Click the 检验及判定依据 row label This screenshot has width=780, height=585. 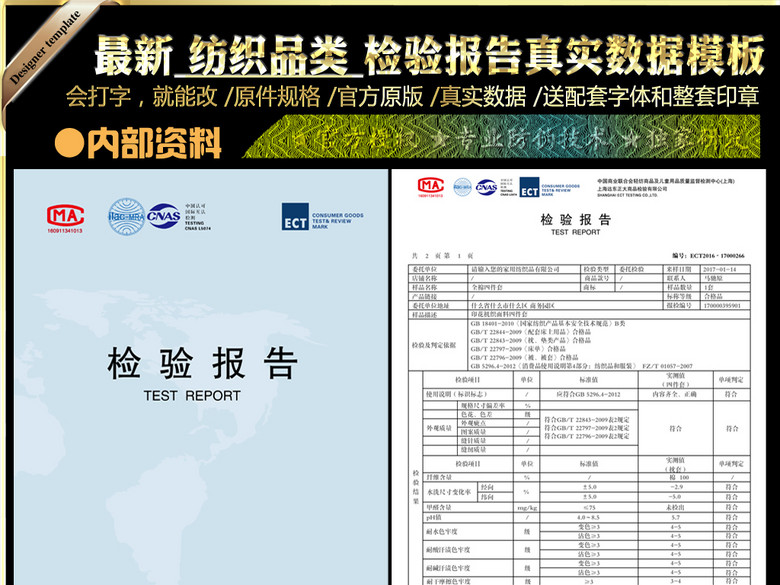pos(434,345)
